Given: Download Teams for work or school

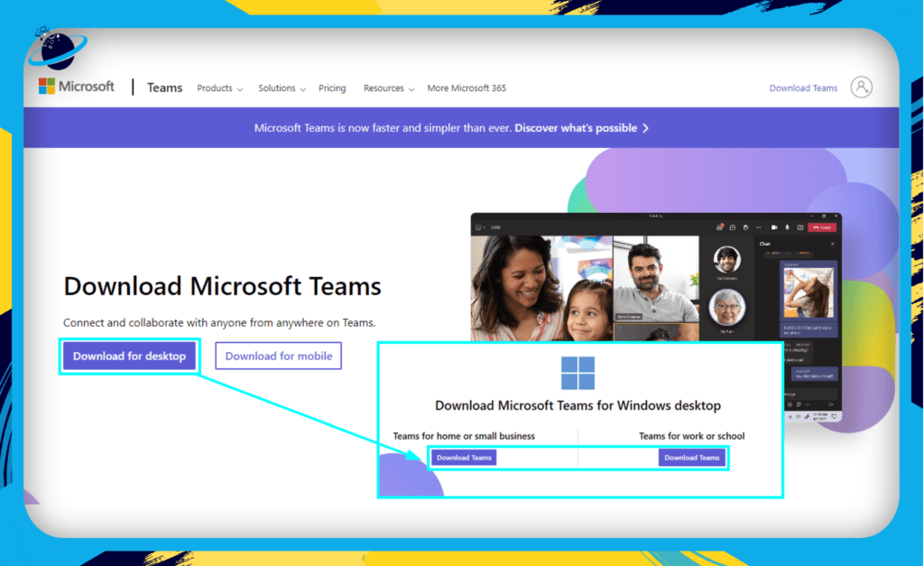Looking at the screenshot, I should [x=692, y=458].
